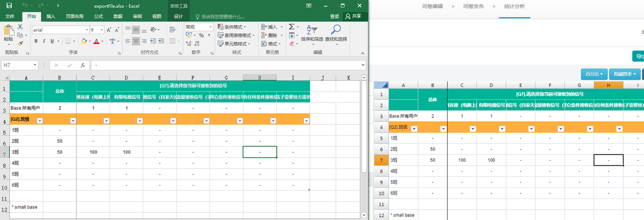Toggle bottom vertical alignment
Screen dimensions: 644x220
tap(145, 30)
